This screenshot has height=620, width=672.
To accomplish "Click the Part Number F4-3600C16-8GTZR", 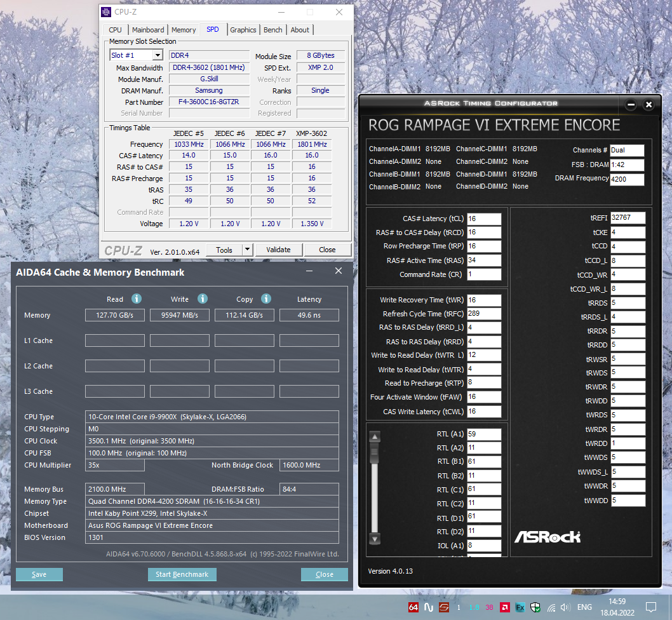I will click(209, 102).
